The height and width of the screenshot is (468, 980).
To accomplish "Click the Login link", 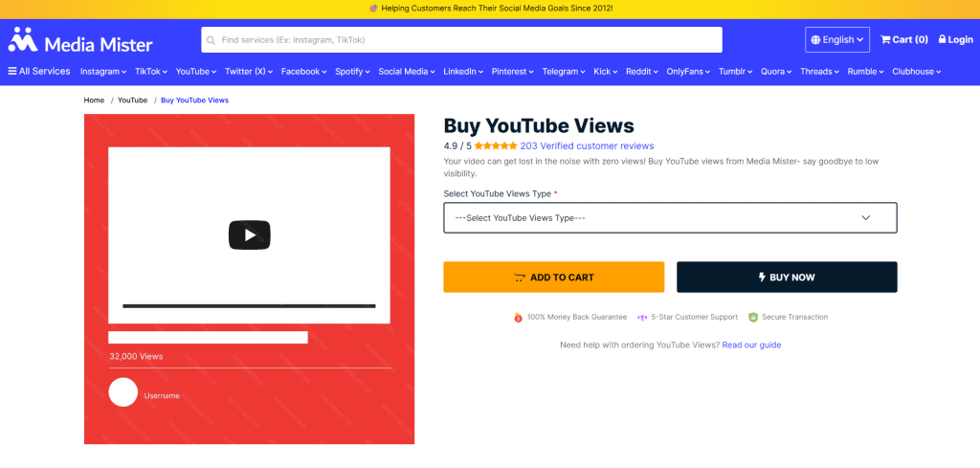I will point(956,39).
